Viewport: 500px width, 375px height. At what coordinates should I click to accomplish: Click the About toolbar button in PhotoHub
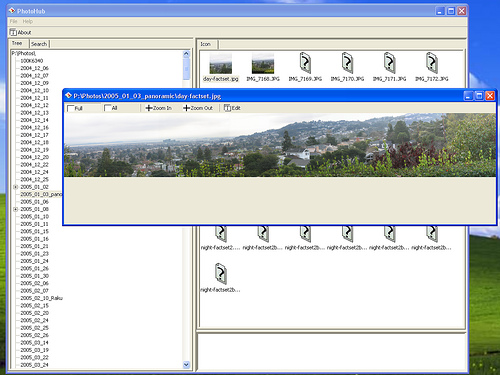click(20, 32)
